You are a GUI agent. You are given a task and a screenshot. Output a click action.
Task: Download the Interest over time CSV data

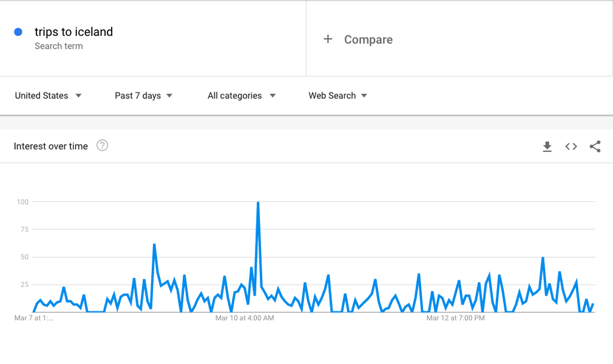pos(547,147)
